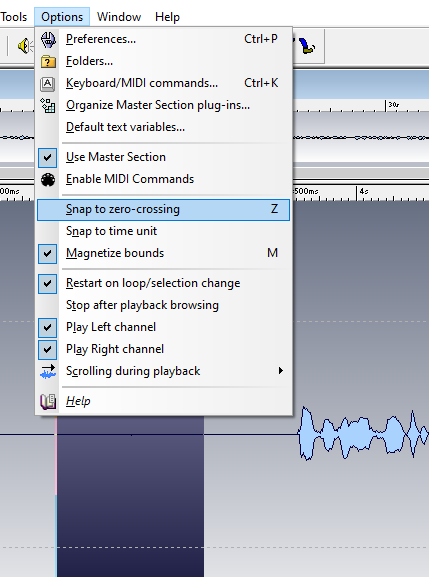Toggle Restart on loop/selection change
This screenshot has height=577, width=429.
(163, 283)
